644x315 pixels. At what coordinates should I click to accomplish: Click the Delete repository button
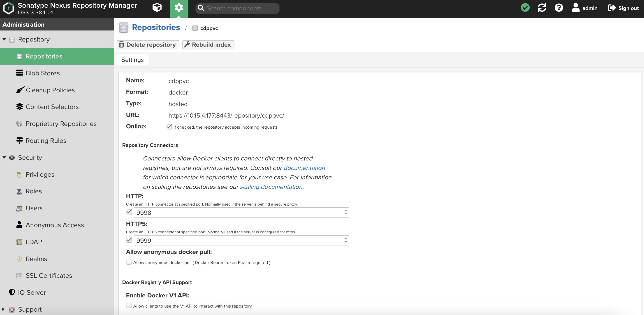148,45
